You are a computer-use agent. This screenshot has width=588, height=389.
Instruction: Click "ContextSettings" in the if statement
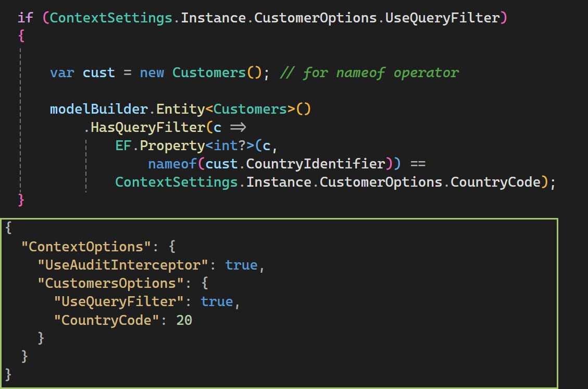111,18
